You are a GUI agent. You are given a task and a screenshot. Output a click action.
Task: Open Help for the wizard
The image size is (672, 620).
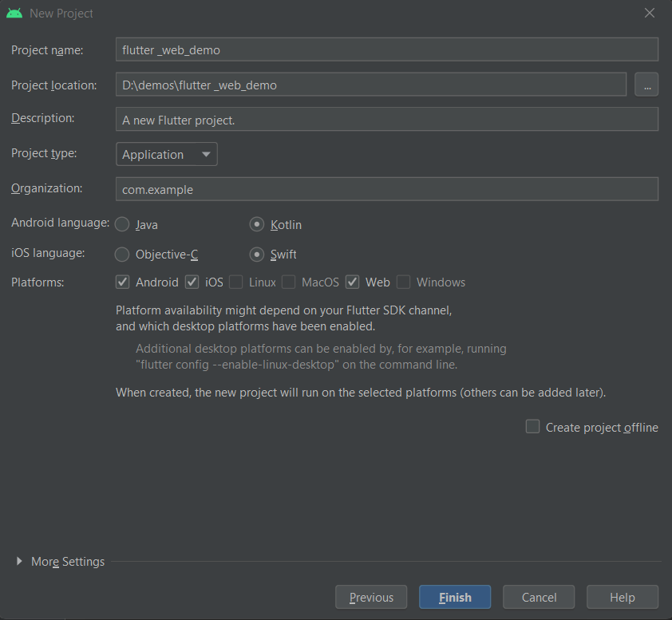tap(623, 597)
